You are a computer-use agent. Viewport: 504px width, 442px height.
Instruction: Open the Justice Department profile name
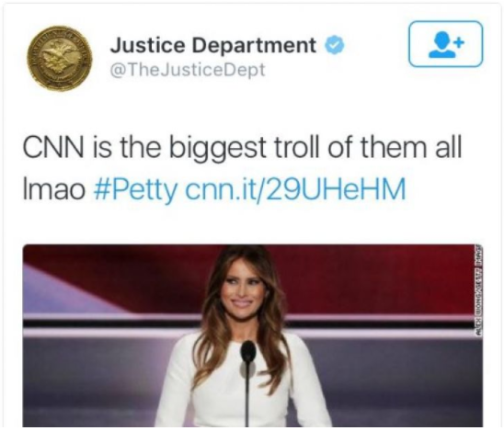click(x=213, y=45)
